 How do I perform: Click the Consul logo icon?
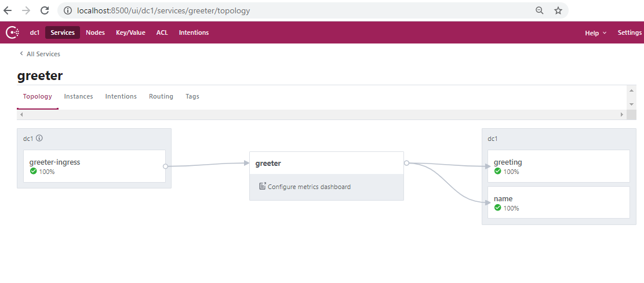(12, 32)
